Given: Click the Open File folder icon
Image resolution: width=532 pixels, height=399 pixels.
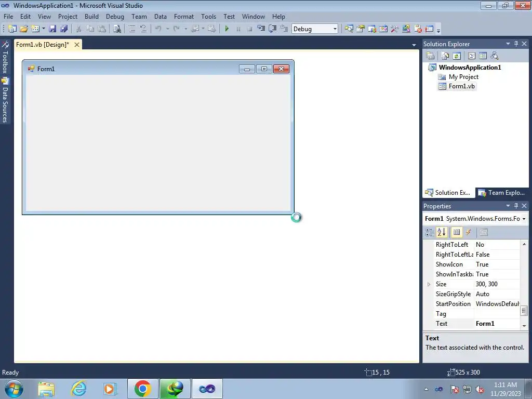Looking at the screenshot, I should coord(24,29).
